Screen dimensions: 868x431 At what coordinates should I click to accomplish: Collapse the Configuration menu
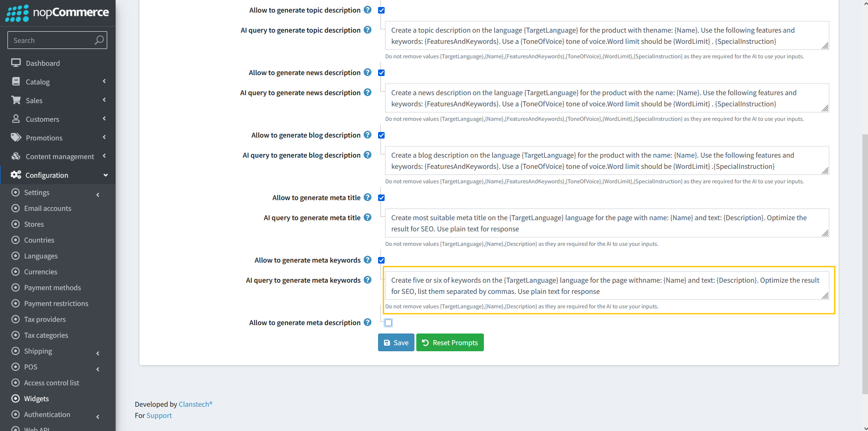point(45,175)
